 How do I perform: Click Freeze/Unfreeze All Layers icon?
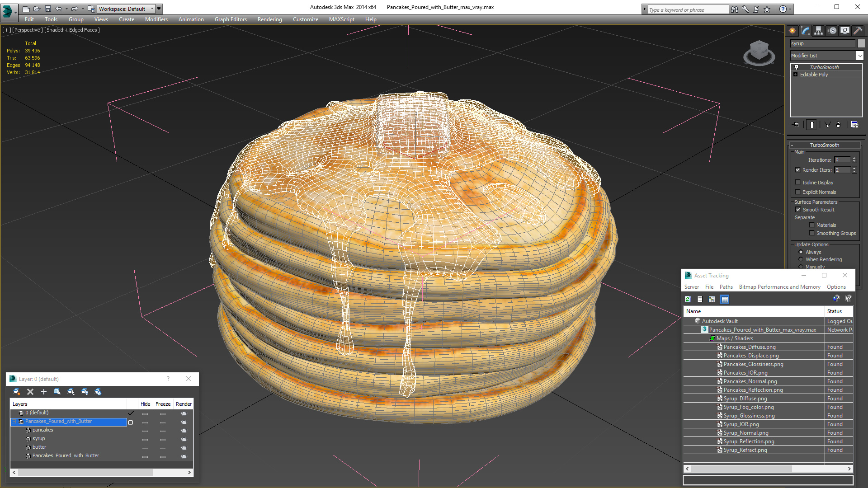coord(98,392)
